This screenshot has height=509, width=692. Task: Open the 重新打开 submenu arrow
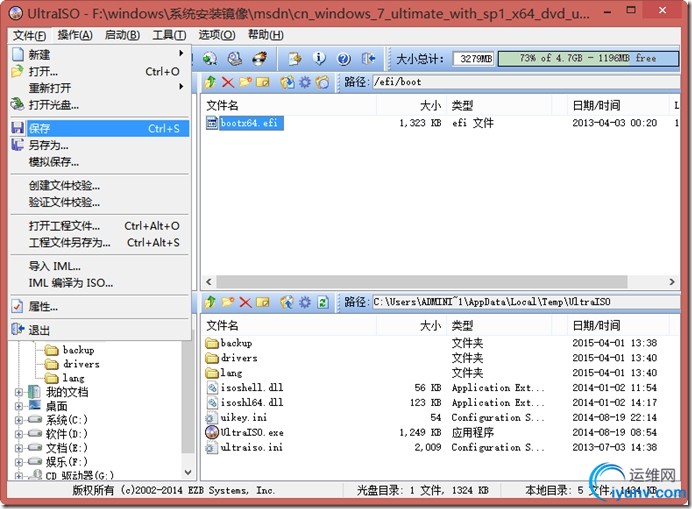(x=181, y=87)
